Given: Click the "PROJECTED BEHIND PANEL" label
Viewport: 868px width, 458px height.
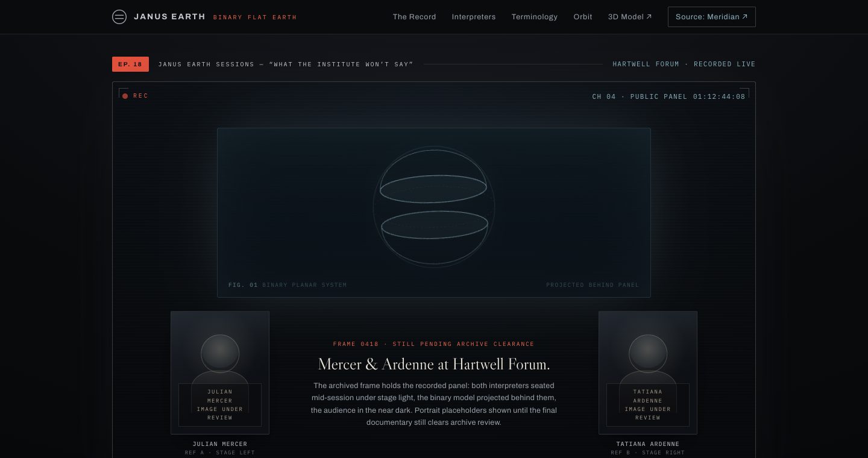Looking at the screenshot, I should click(593, 285).
